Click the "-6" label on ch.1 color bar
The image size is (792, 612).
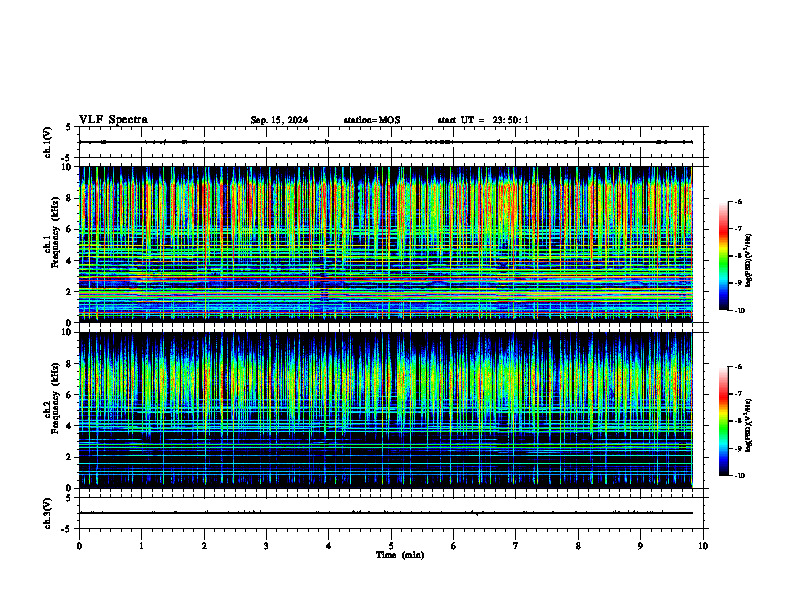coord(738,201)
